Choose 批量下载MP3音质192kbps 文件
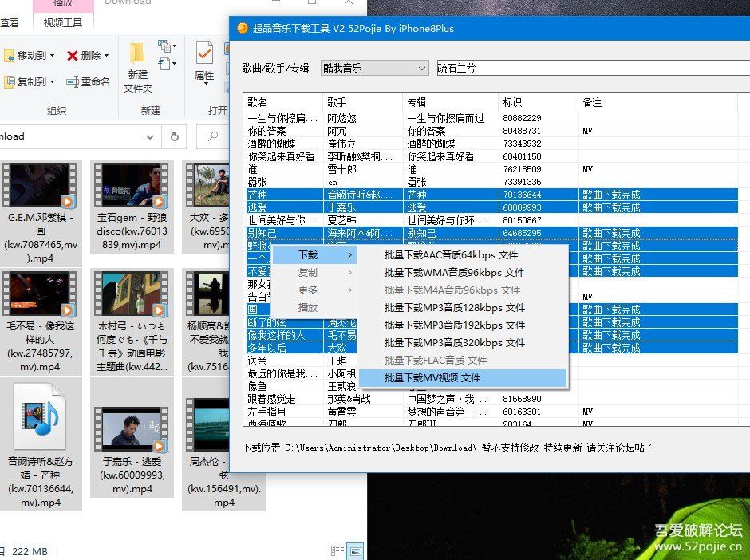 pos(462,325)
